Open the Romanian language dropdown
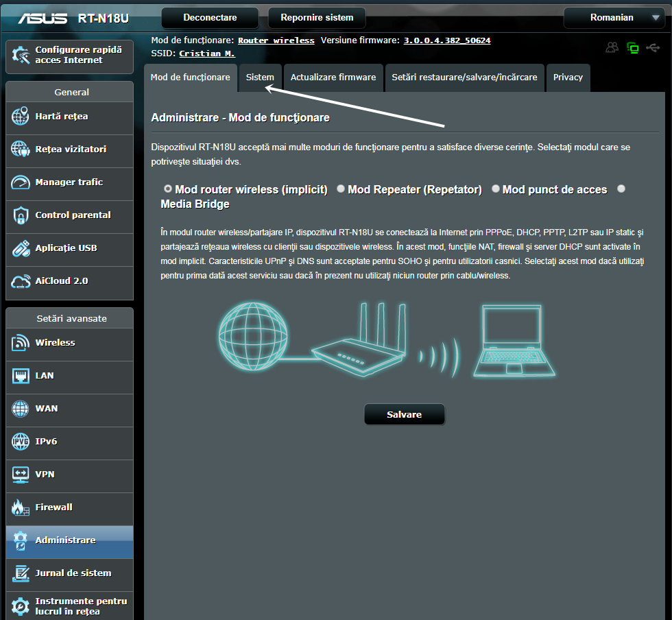Image resolution: width=672 pixels, height=620 pixels. tap(614, 18)
